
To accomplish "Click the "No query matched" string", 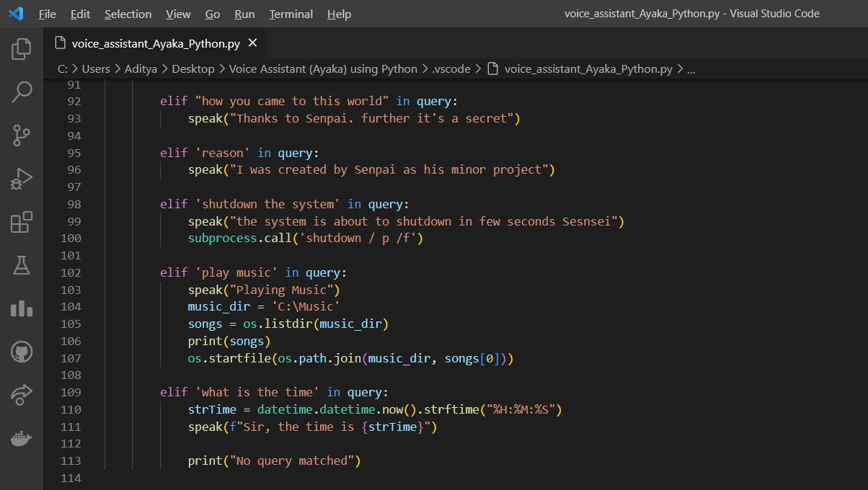I will (x=292, y=461).
